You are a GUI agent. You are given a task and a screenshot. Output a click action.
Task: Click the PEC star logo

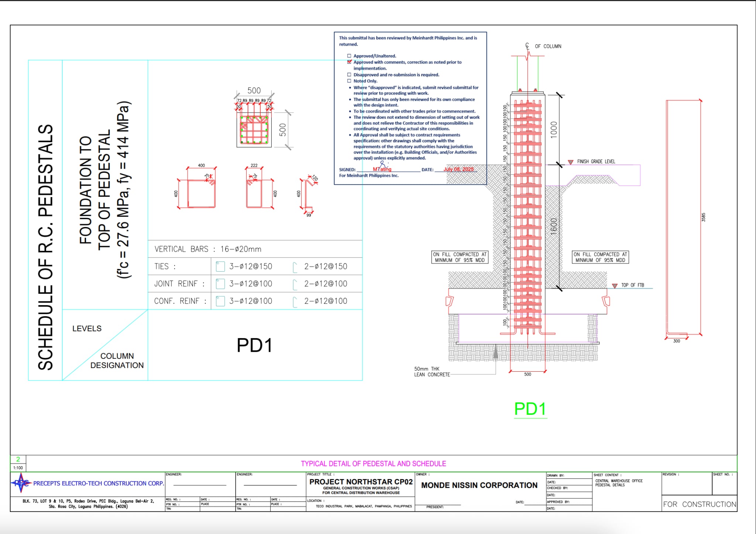pyautogui.click(x=21, y=483)
